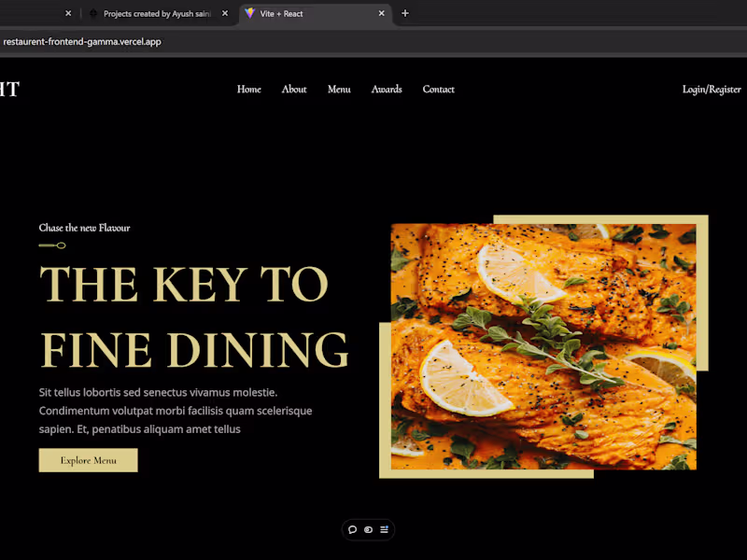Click the Explore Menu button
Viewport: 747px width, 560px height.
point(88,460)
